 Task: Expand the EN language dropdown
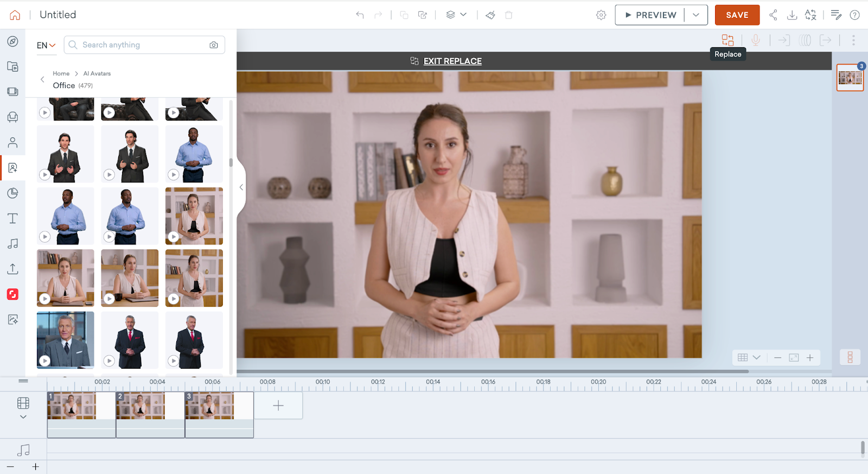[46, 46]
